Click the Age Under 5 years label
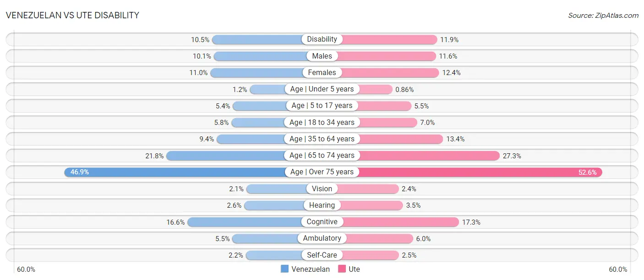 (x=322, y=89)
